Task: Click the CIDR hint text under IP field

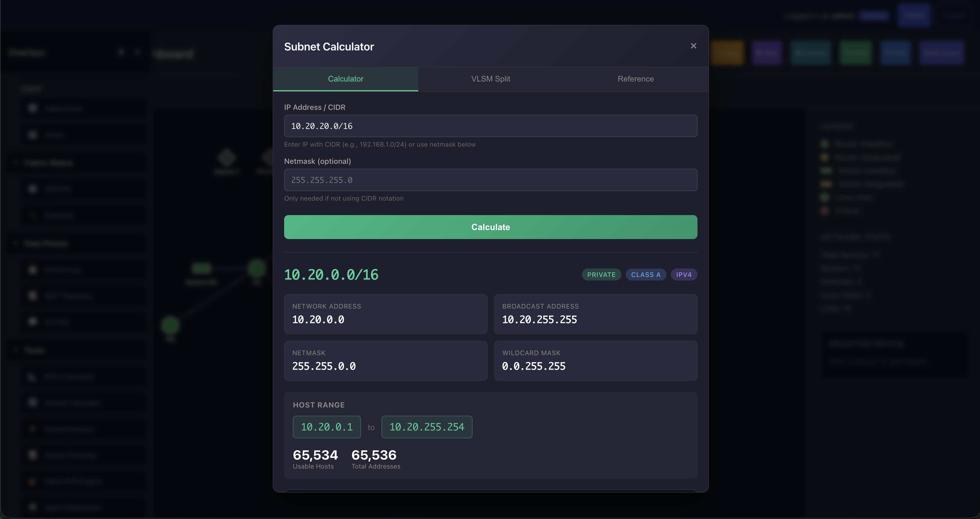Action: 380,144
